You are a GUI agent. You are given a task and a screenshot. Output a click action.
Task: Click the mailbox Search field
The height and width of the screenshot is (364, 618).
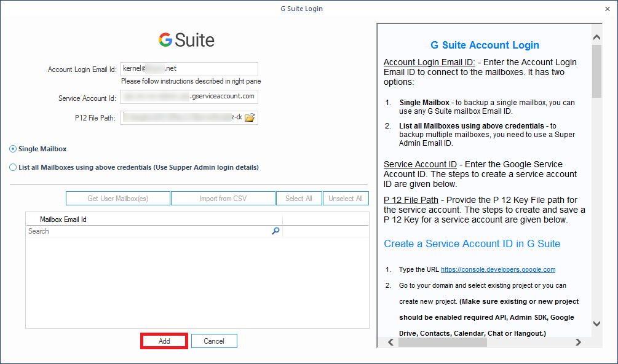click(x=154, y=231)
